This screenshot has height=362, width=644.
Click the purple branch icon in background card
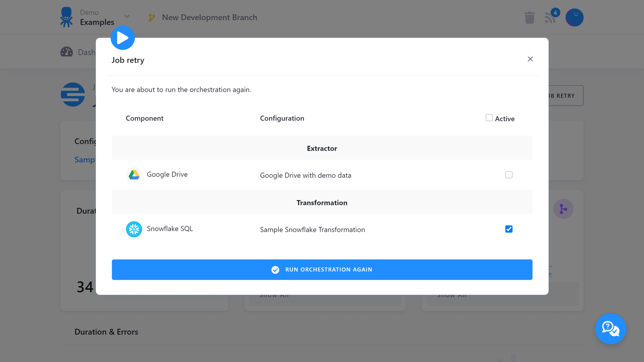[x=563, y=209]
